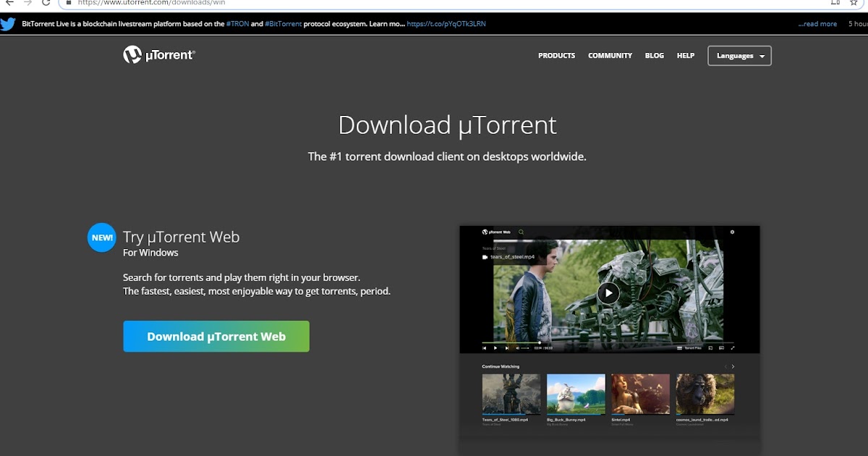
Task: Click the next arrow beside Continue Watching
Action: (733, 367)
